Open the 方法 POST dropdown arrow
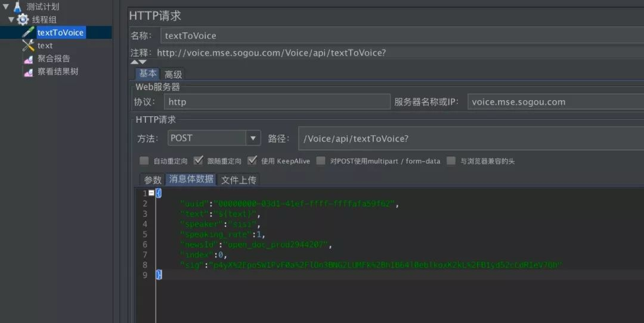The height and width of the screenshot is (323, 644). [x=253, y=138]
